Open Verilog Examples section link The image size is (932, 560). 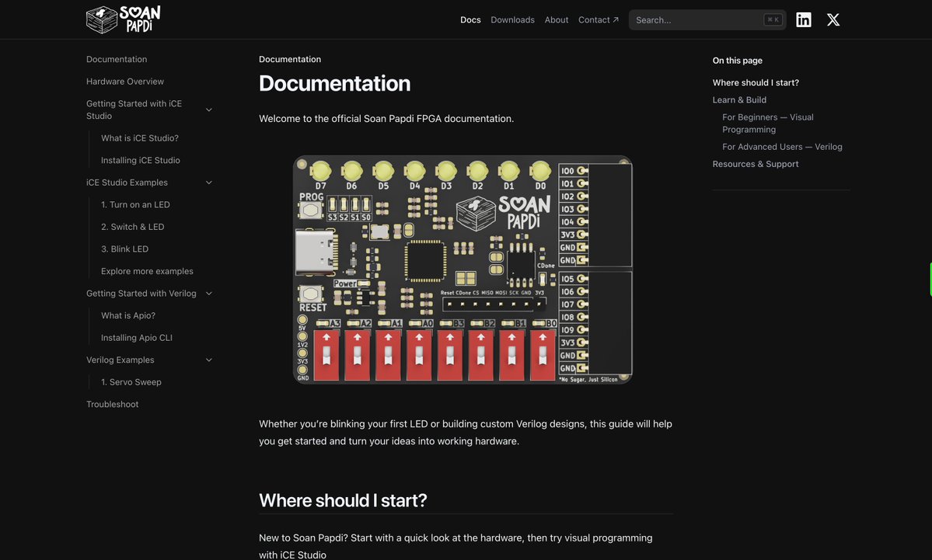click(120, 360)
